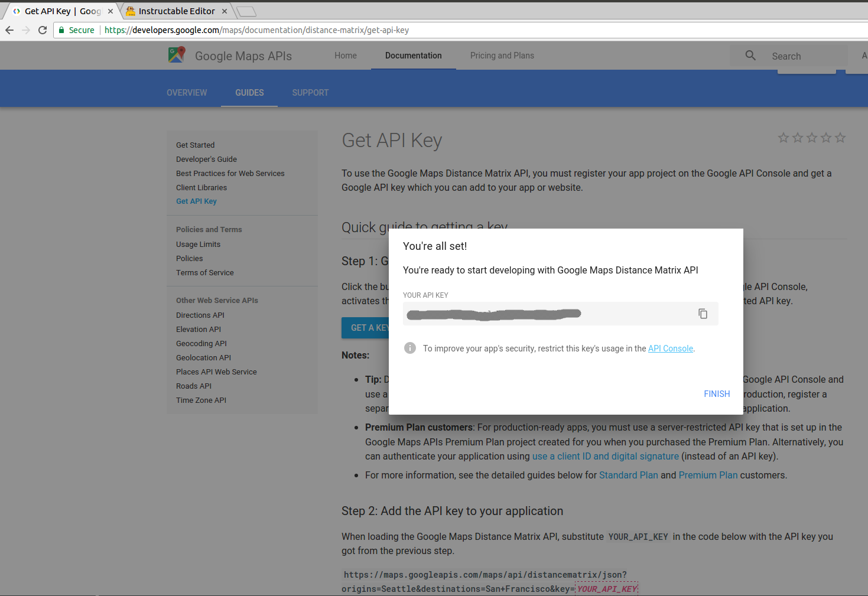The image size is (868, 596).
Task: Open the Documentation nav item
Action: pos(414,56)
